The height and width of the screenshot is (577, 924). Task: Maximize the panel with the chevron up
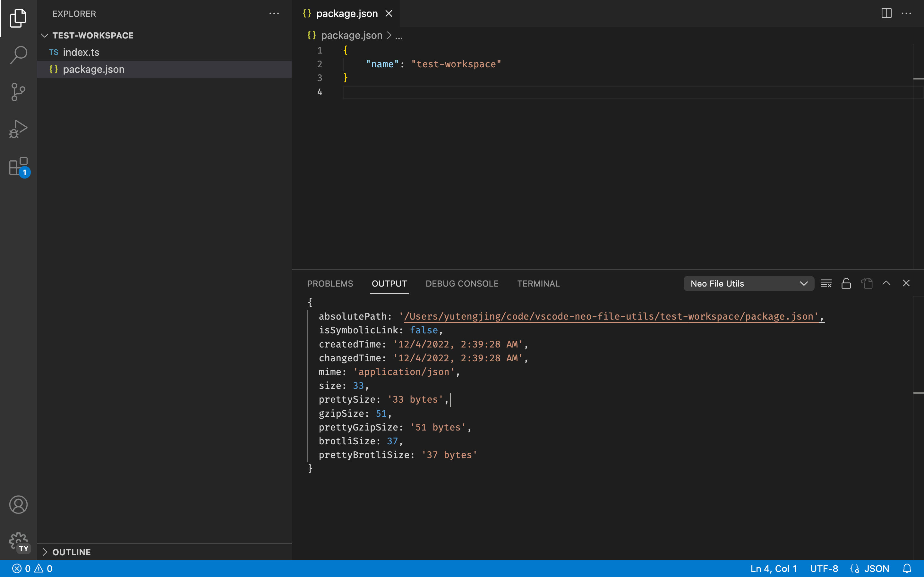pyautogui.click(x=886, y=283)
